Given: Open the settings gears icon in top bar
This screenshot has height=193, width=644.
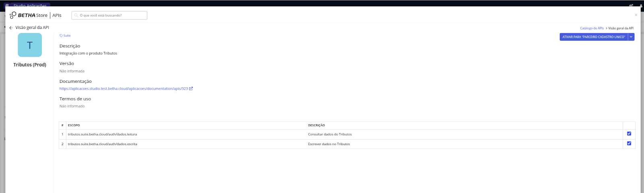Looking at the screenshot, I should coord(631,6).
